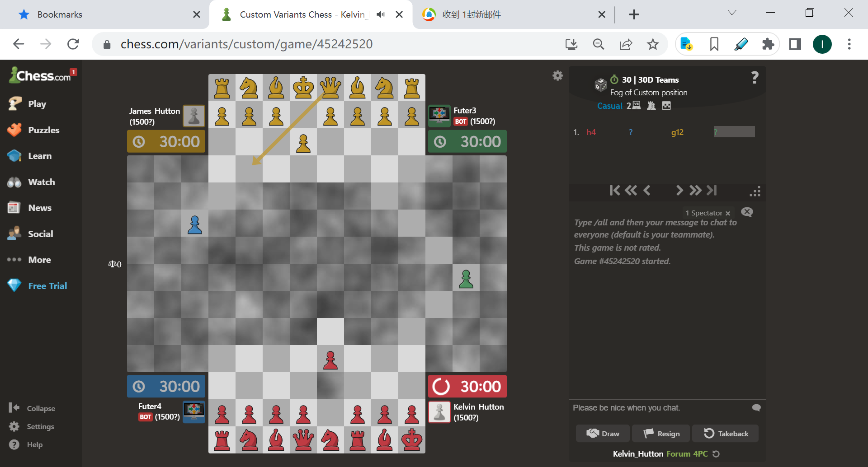Click the Free Trial link
The height and width of the screenshot is (467, 868).
pos(38,286)
